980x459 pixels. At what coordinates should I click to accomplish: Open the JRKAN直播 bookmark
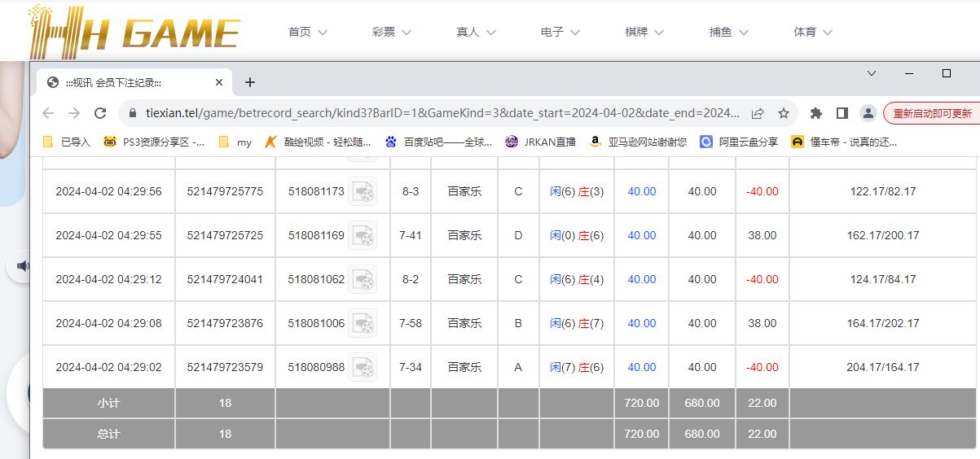[x=541, y=142]
